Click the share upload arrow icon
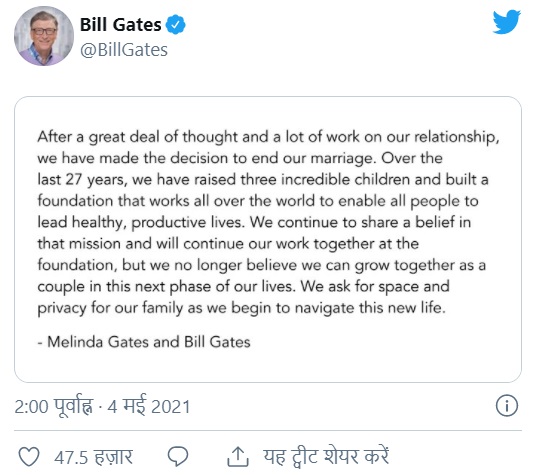533x475 pixels. point(238,456)
